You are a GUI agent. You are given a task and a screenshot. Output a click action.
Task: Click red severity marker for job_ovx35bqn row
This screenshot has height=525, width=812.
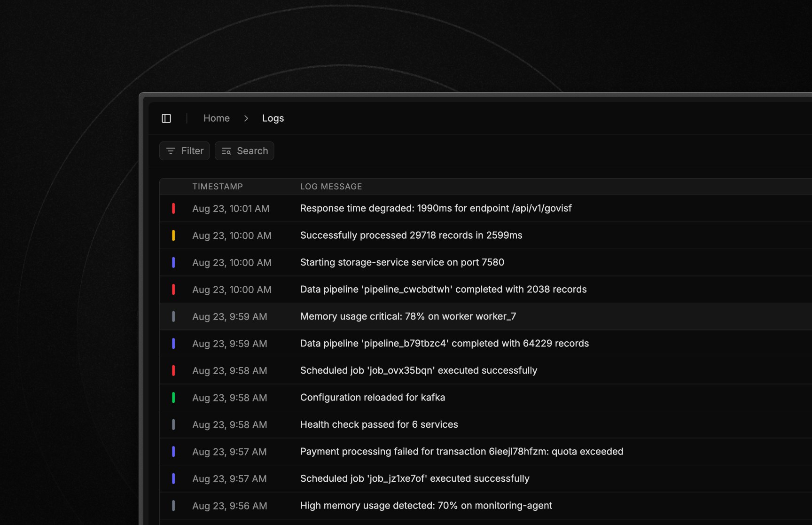[173, 370]
